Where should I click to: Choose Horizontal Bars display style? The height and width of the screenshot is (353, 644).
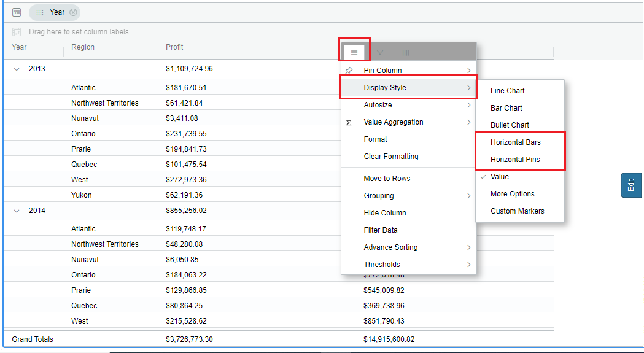515,142
